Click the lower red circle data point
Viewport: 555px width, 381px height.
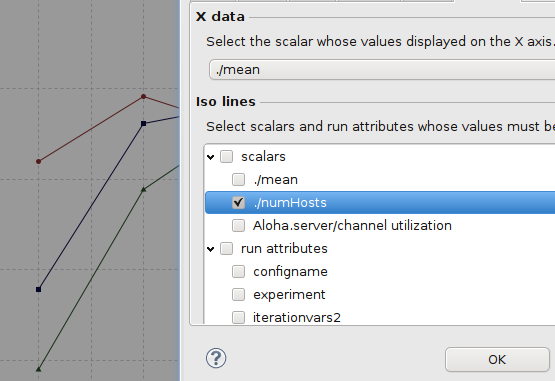[x=39, y=161]
